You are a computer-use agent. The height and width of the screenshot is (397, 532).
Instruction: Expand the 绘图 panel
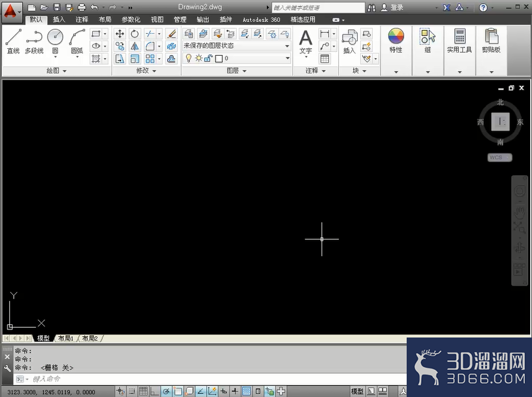click(x=56, y=71)
